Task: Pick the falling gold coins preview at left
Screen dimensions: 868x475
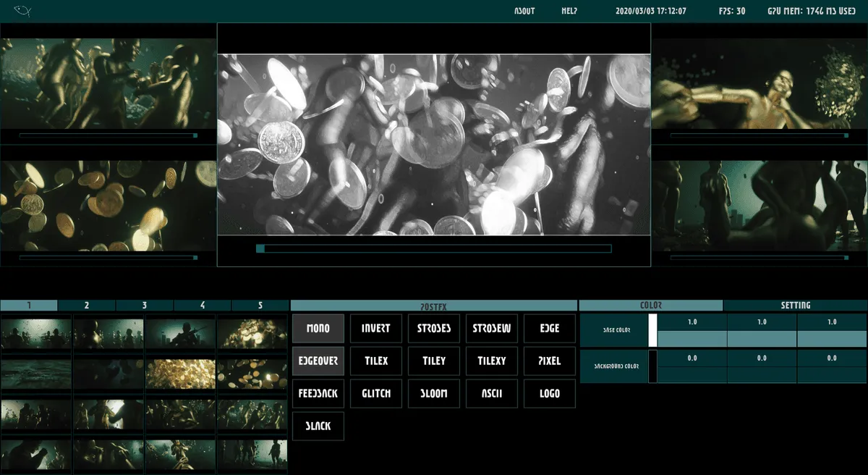Action: 109,206
